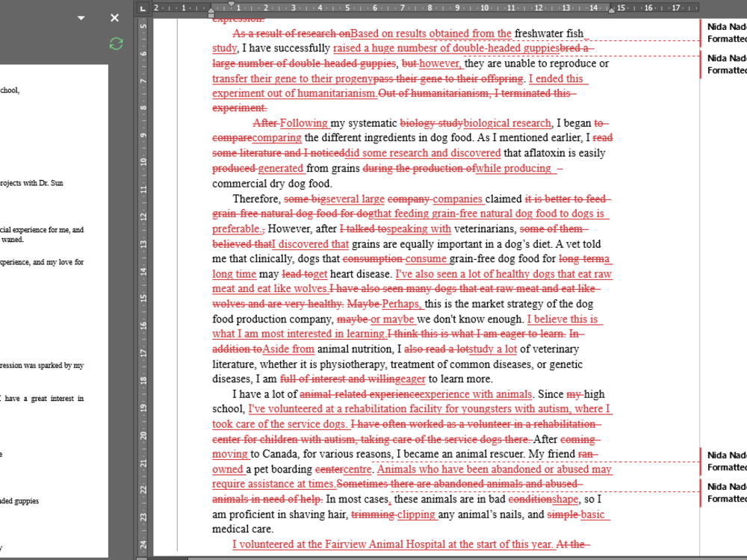This screenshot has height=560, width=747.
Task: Click the inserted word 'eager'
Action: point(412,379)
